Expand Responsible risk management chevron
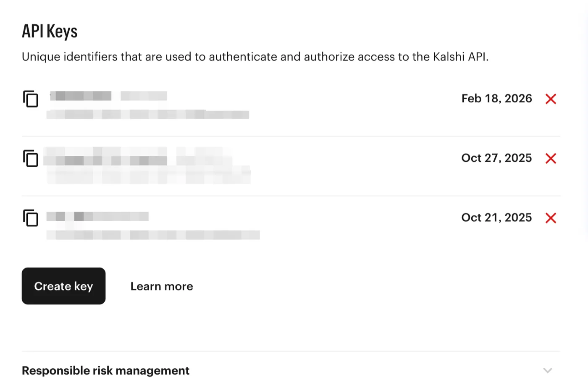Image resolution: width=588 pixels, height=388 pixels. click(547, 370)
